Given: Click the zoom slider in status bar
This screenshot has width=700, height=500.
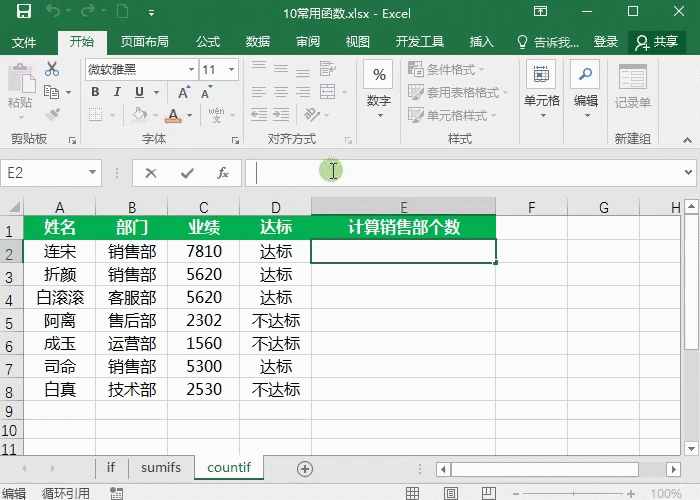Looking at the screenshot, I should [574, 493].
